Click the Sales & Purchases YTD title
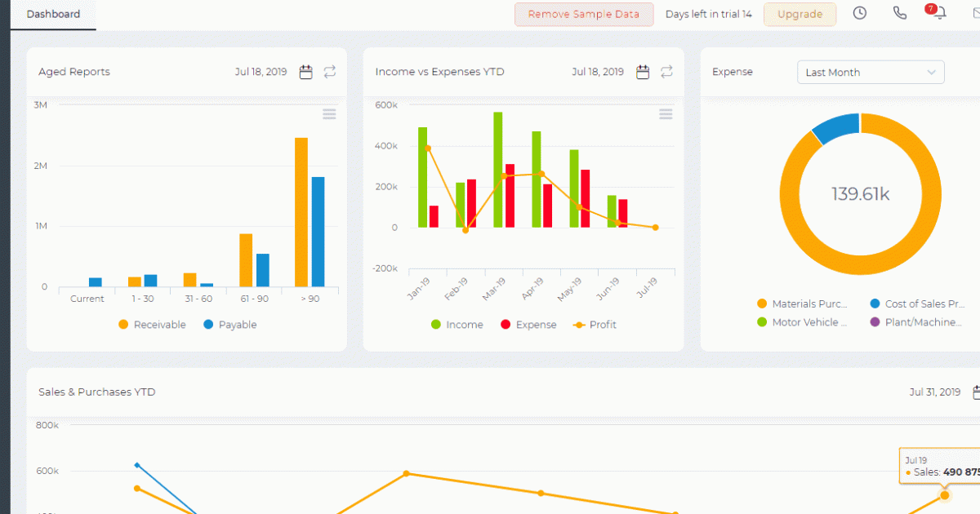The width and height of the screenshot is (980, 514). 97,392
